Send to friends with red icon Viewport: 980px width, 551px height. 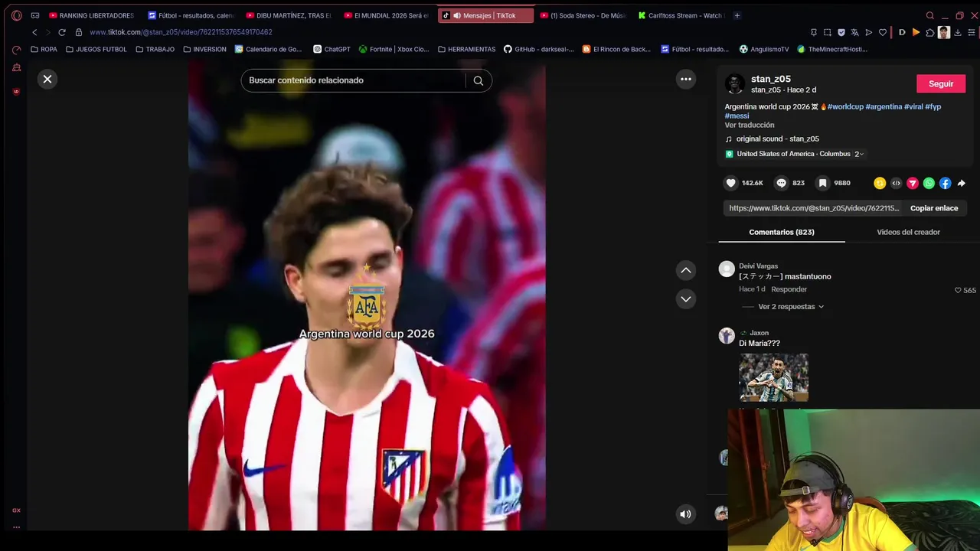[913, 183]
